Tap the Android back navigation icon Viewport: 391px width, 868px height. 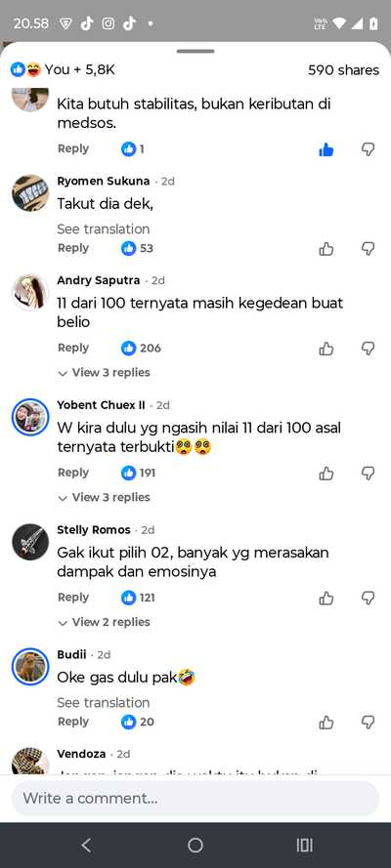[86, 845]
